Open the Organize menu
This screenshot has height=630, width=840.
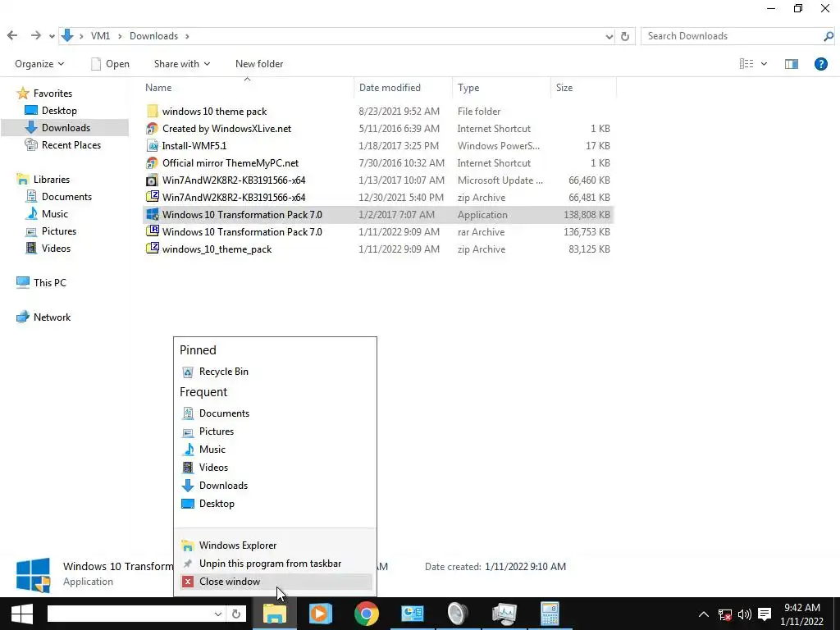pos(39,64)
